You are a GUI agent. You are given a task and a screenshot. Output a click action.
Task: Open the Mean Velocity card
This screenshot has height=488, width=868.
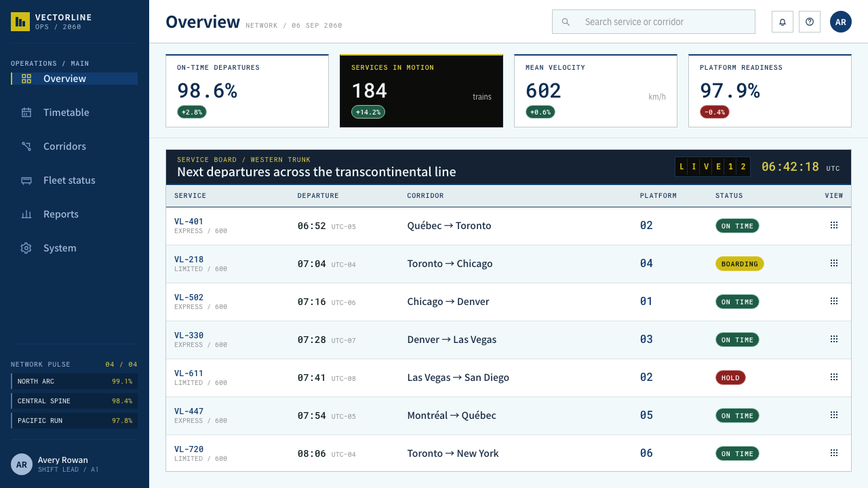click(595, 91)
